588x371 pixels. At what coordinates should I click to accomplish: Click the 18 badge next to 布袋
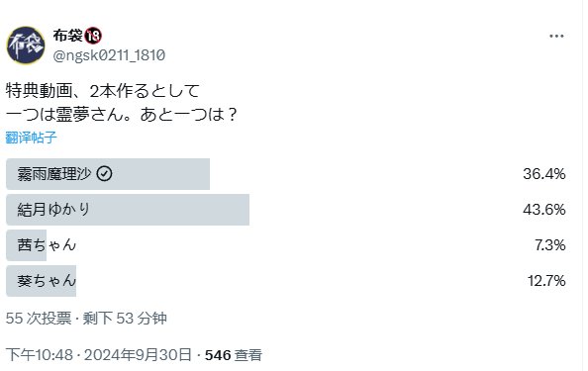[93, 36]
